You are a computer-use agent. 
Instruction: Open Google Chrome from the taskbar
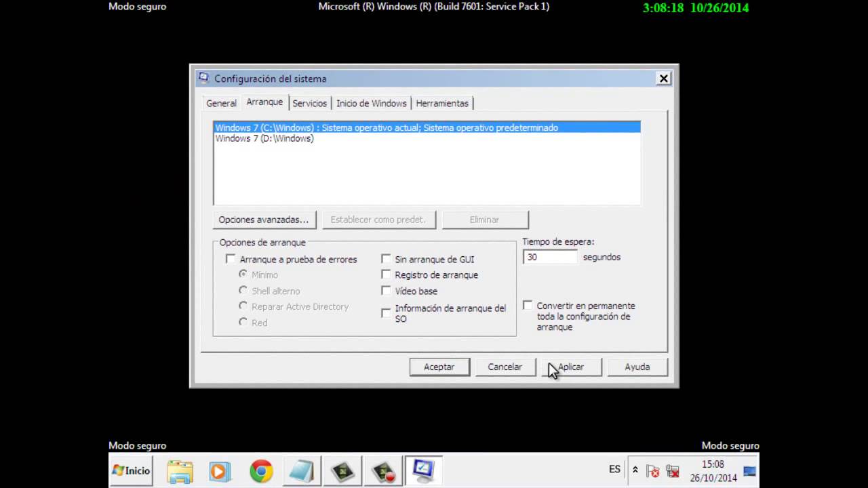click(261, 470)
